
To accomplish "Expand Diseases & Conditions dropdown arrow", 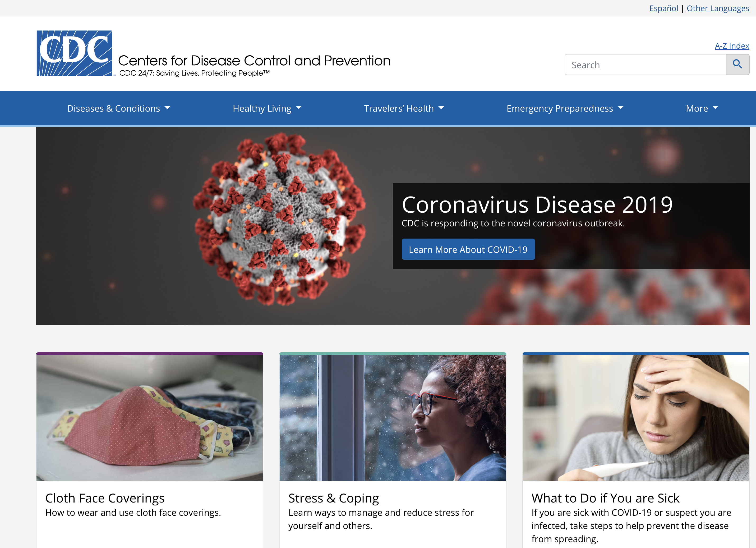I will point(167,108).
